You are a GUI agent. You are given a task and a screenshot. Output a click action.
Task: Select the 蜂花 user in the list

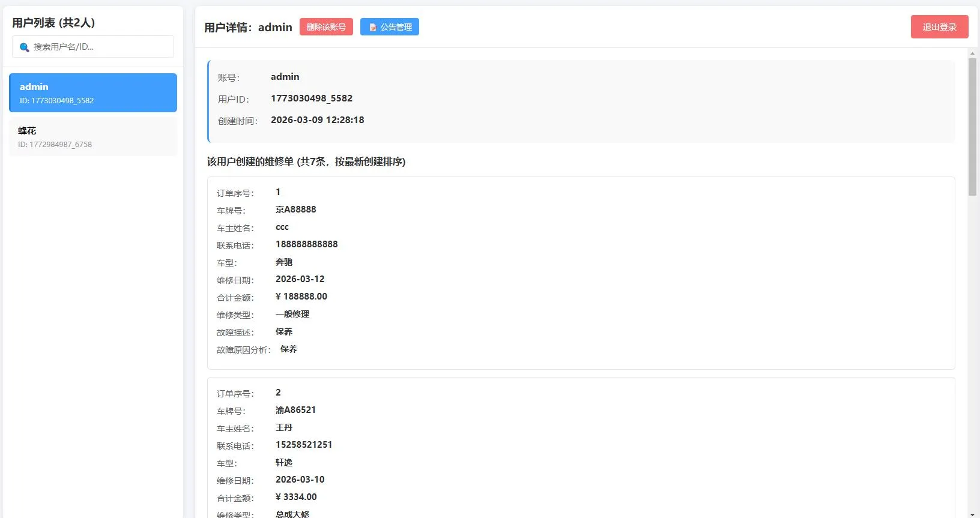(x=93, y=137)
